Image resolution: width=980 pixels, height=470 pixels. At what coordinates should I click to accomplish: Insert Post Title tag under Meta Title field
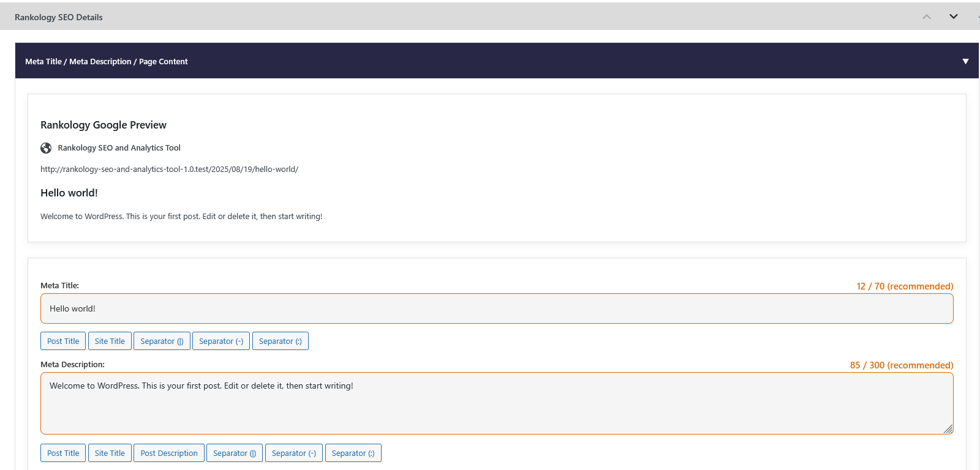[63, 341]
